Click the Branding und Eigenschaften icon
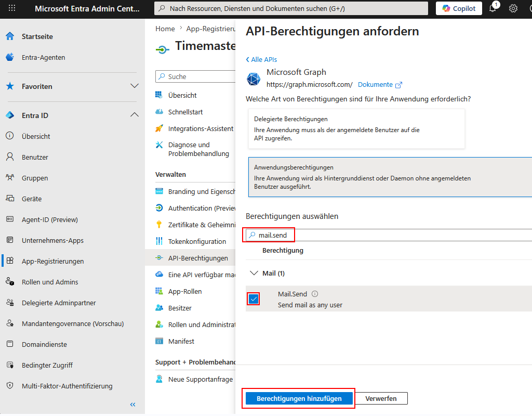532x416 pixels. point(159,191)
